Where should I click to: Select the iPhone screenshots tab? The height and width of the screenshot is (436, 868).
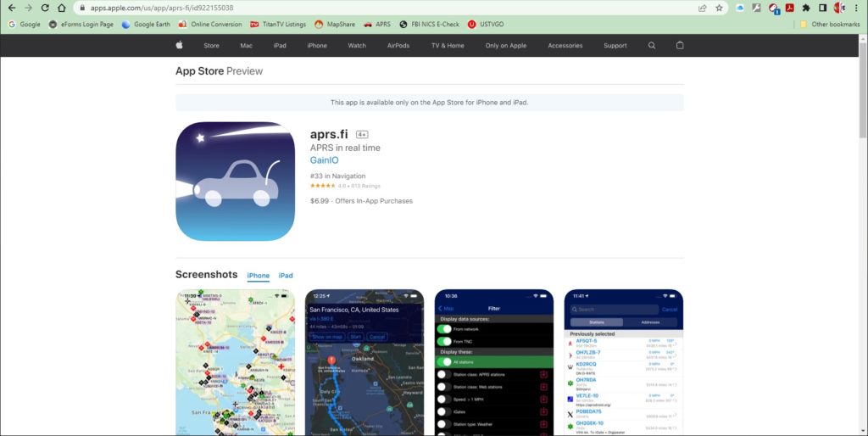(258, 276)
